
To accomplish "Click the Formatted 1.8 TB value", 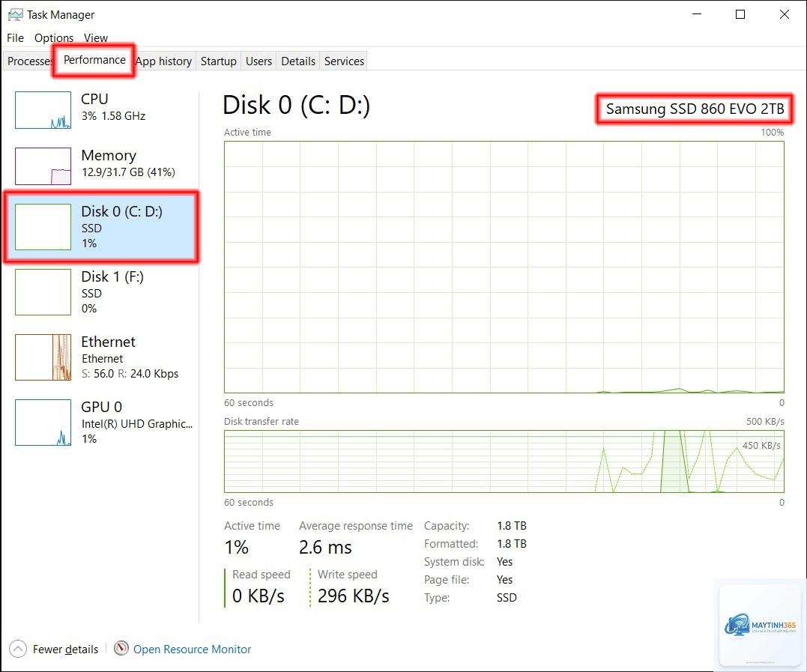I will (512, 544).
